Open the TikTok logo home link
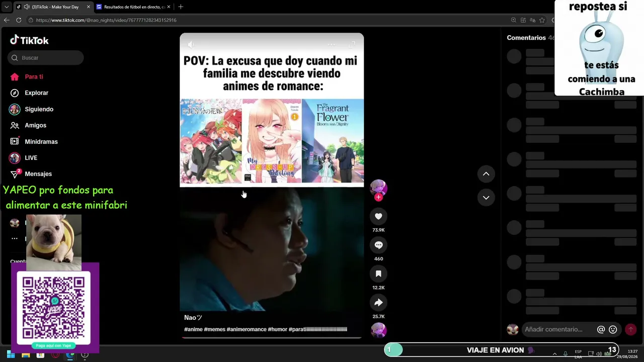The width and height of the screenshot is (644, 362). point(29,40)
